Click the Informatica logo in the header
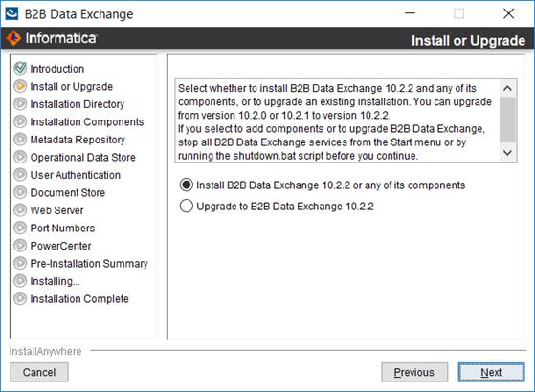This screenshot has height=392, width=535. point(52,38)
